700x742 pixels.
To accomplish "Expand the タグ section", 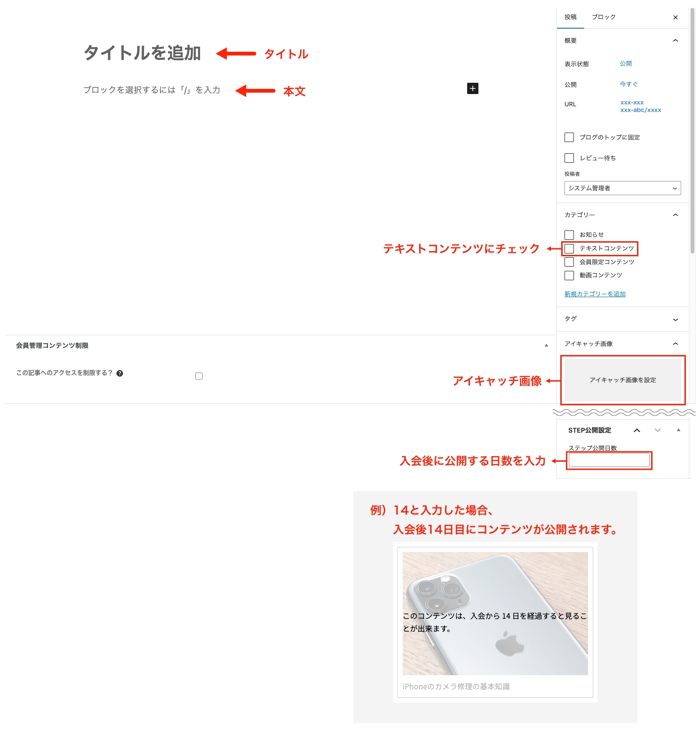I will [x=675, y=319].
